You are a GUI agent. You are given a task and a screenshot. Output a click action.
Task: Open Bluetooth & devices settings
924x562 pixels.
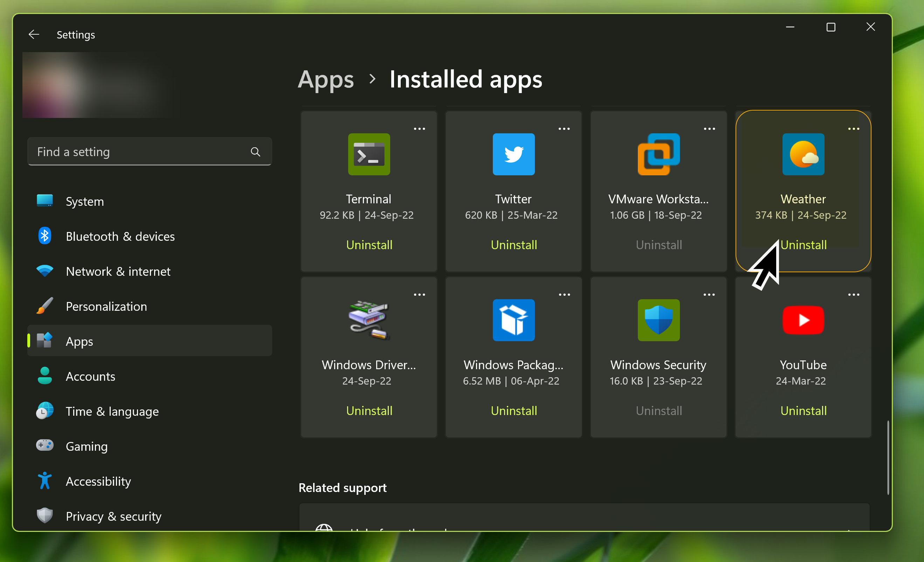coord(120,237)
